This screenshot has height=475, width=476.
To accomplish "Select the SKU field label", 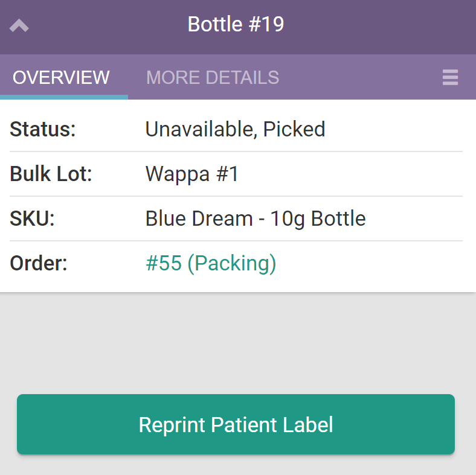I will point(32,218).
